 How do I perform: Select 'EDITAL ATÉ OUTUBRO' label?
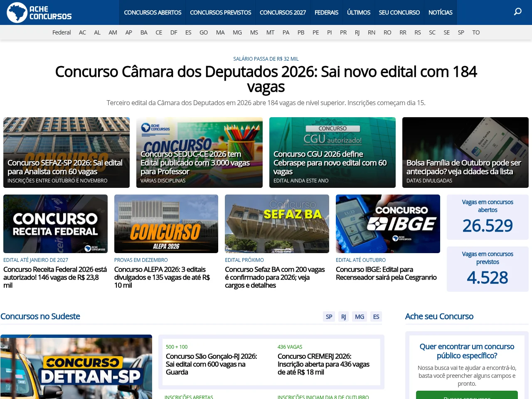[x=361, y=260]
